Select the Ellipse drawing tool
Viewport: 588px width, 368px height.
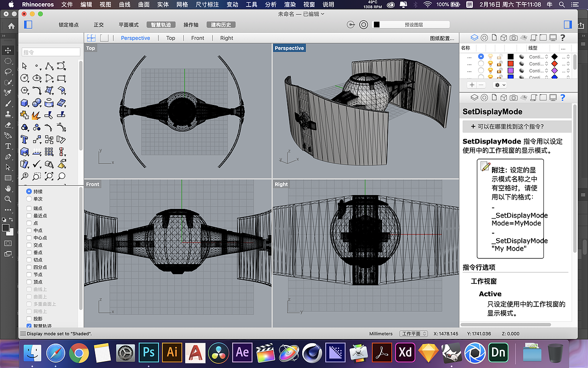pyautogui.click(x=37, y=78)
